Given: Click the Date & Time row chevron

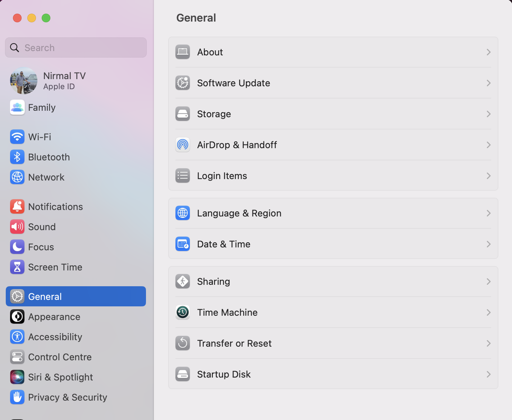Looking at the screenshot, I should 489,244.
